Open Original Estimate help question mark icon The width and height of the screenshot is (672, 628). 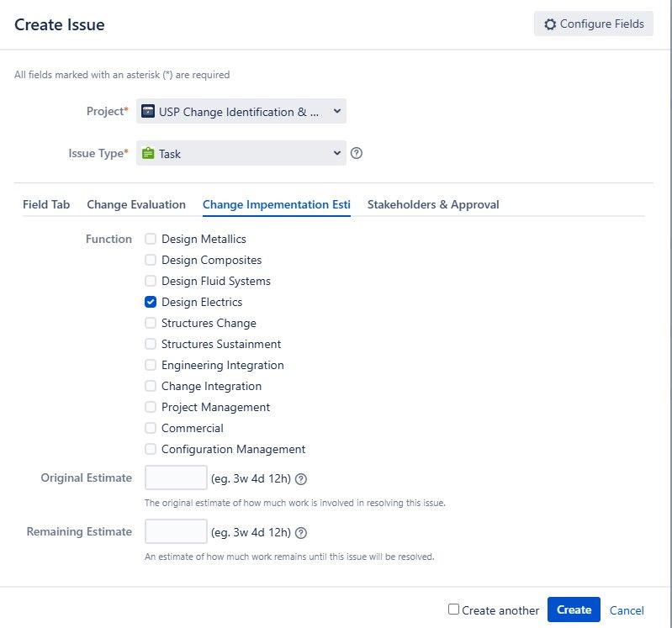pyautogui.click(x=301, y=479)
